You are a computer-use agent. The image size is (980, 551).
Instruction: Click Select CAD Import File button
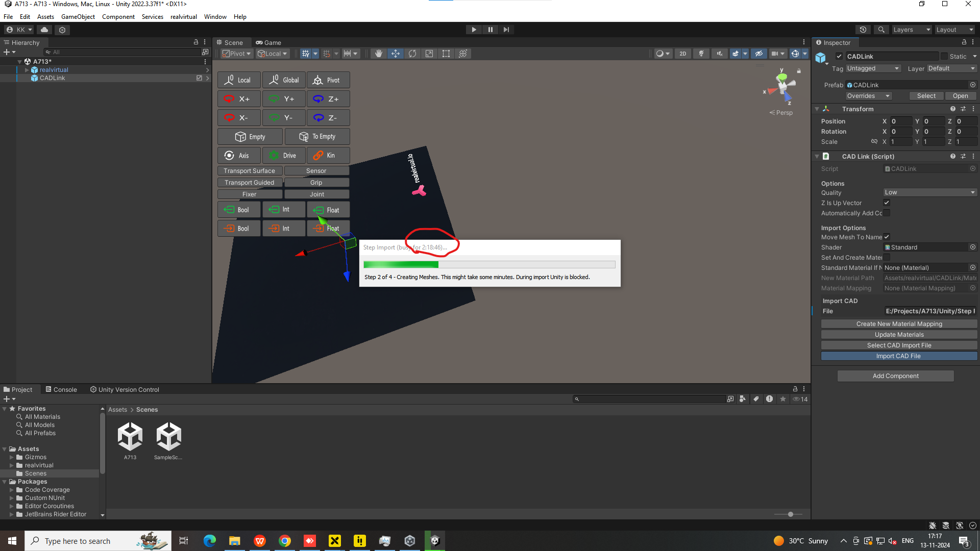point(899,345)
